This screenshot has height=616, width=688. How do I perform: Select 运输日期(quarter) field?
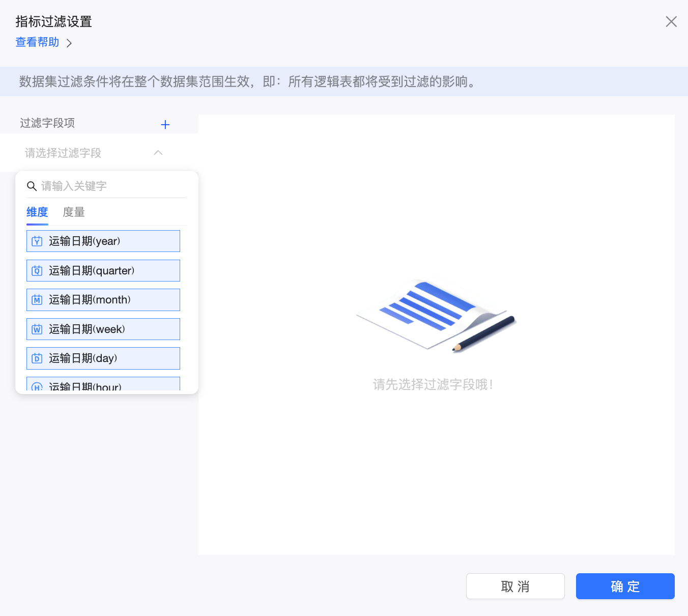point(103,270)
